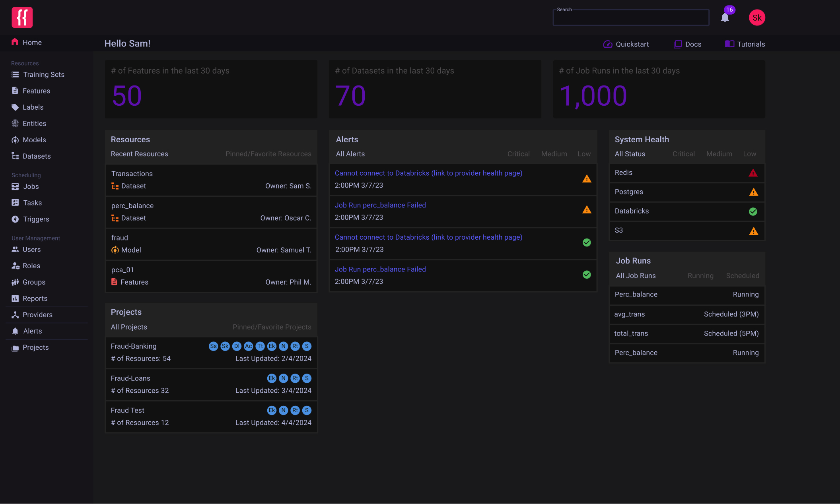Open the Triggers scheduling page

coord(36,219)
